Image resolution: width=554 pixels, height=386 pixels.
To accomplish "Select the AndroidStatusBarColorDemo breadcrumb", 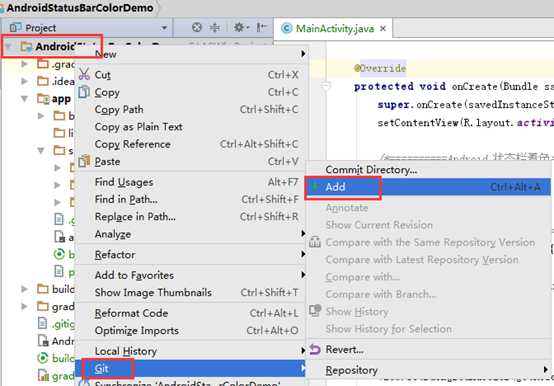I will click(79, 7).
